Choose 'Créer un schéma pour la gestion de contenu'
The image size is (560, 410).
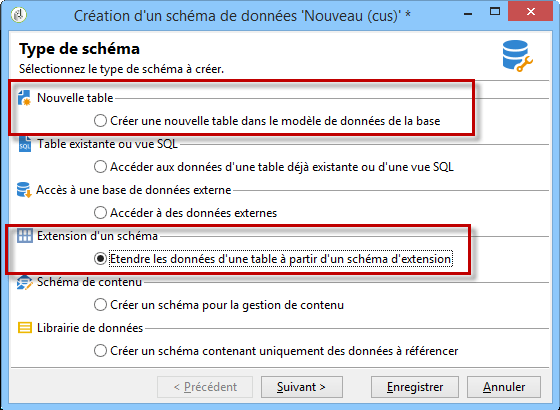click(100, 305)
